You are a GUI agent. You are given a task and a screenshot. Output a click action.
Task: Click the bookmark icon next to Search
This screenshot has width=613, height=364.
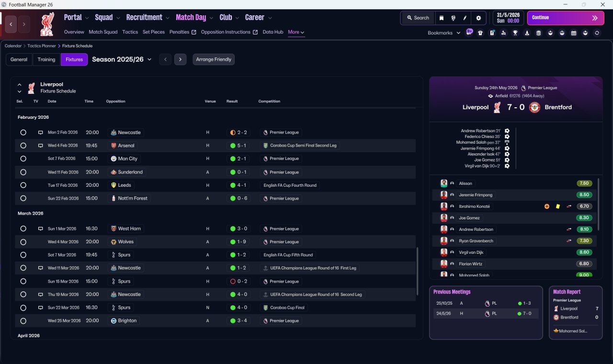442,18
